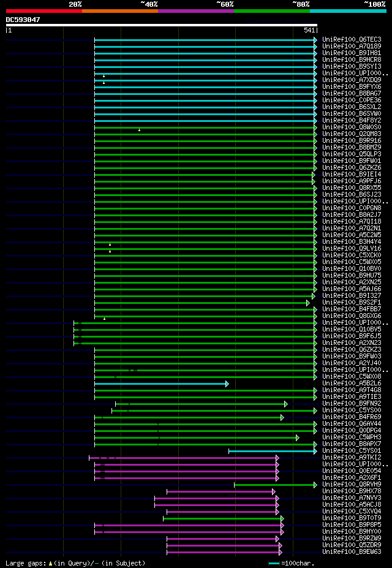Select hit label UniRef100_C0PGN8

click(x=352, y=208)
